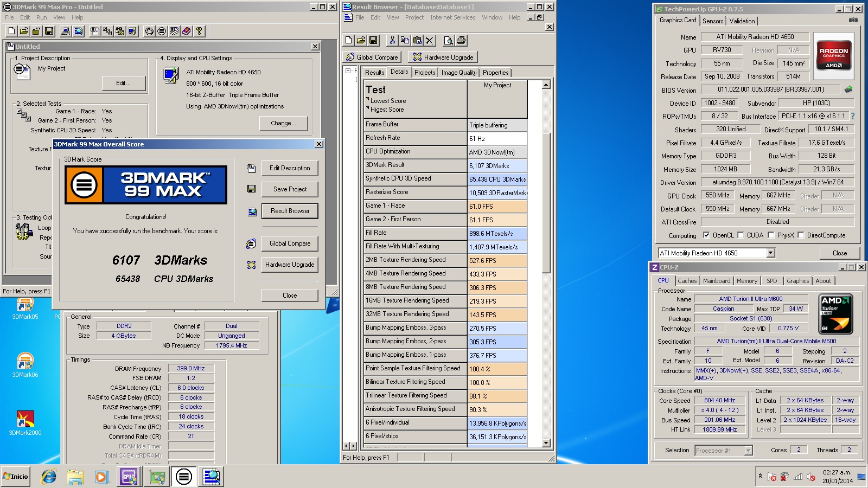Click Inicio start button on taskbar
This screenshot has height=488, width=868.
click(x=15, y=477)
